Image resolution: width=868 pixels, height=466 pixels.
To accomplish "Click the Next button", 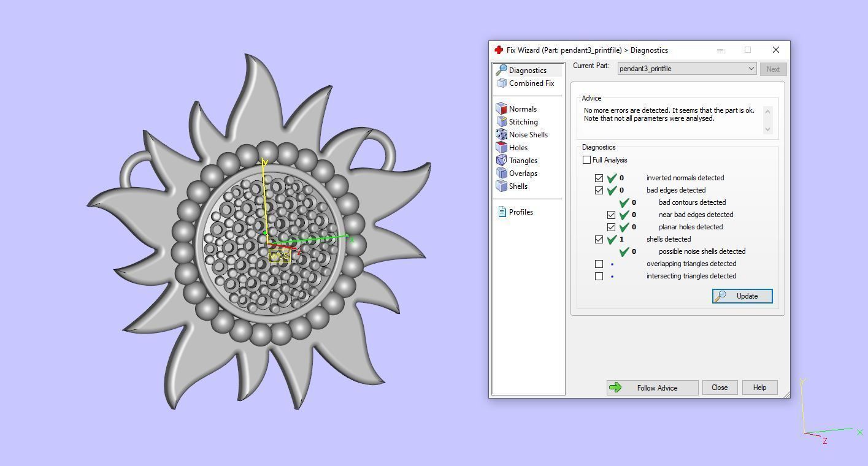I will pos(773,69).
